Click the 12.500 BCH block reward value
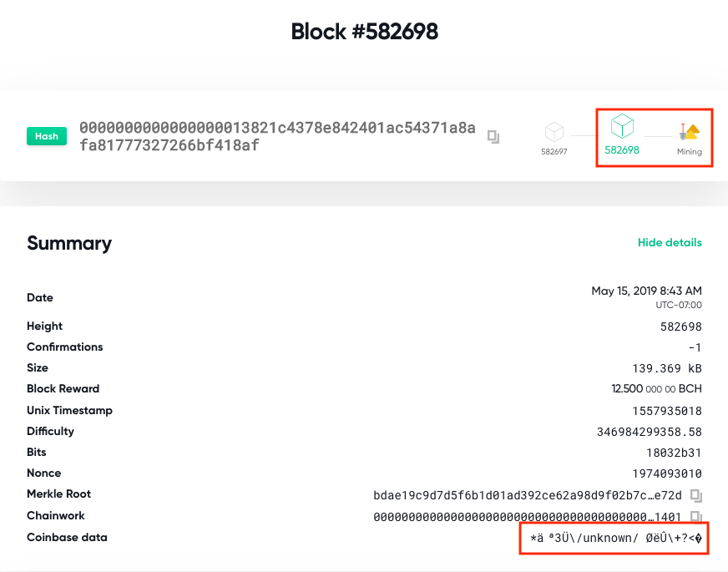Viewport: 728px width, 572px height. pos(656,389)
